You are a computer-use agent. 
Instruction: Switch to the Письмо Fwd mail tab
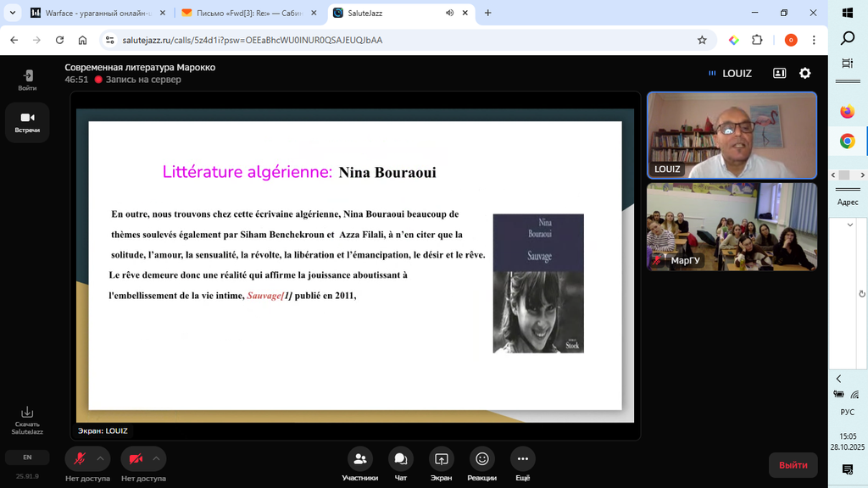coord(246,13)
